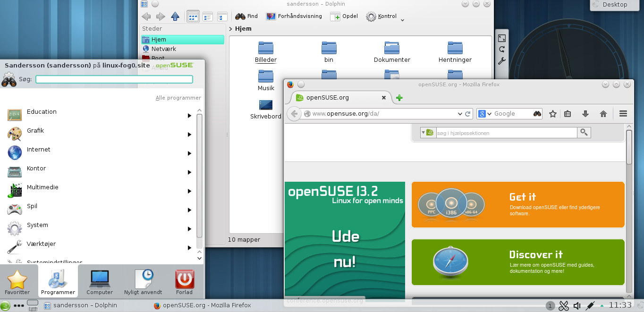
Task: Open the Kontrol menu in Dolphin
Action: 385,17
